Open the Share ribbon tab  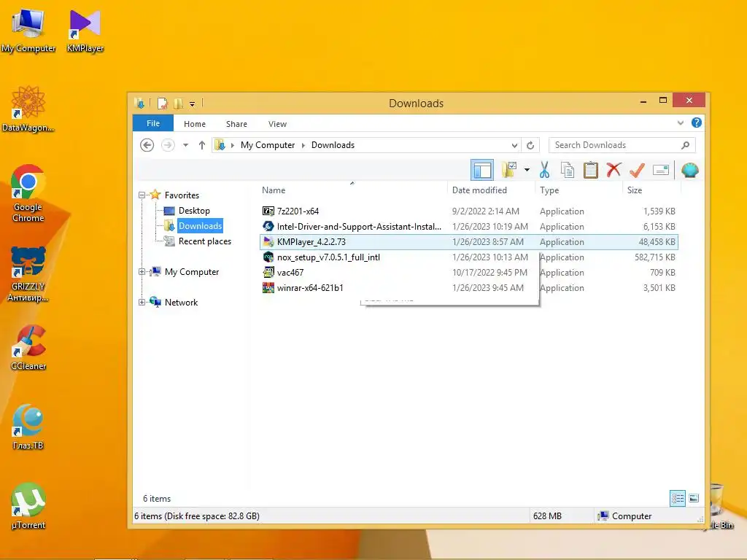click(236, 124)
